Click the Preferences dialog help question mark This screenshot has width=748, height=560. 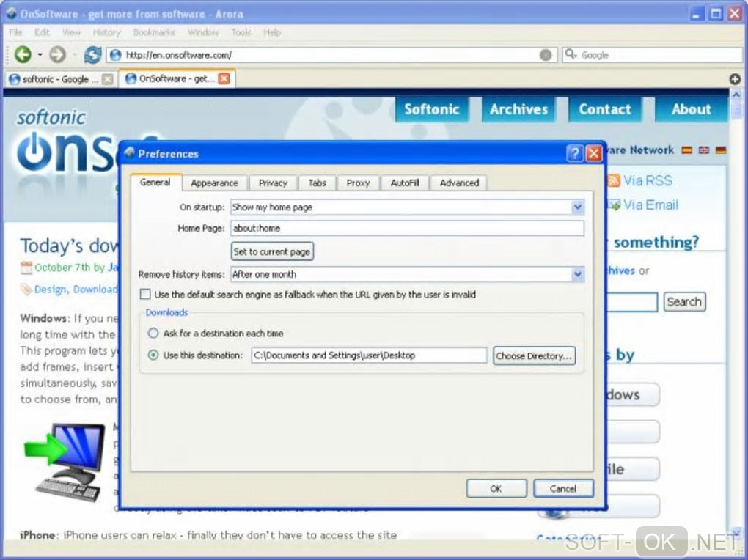[574, 154]
